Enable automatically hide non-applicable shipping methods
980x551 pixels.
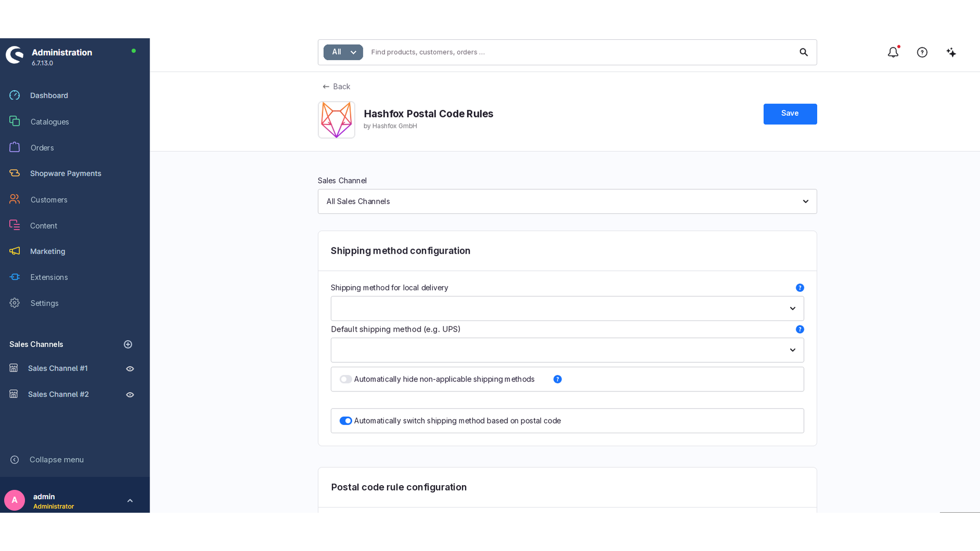point(346,379)
